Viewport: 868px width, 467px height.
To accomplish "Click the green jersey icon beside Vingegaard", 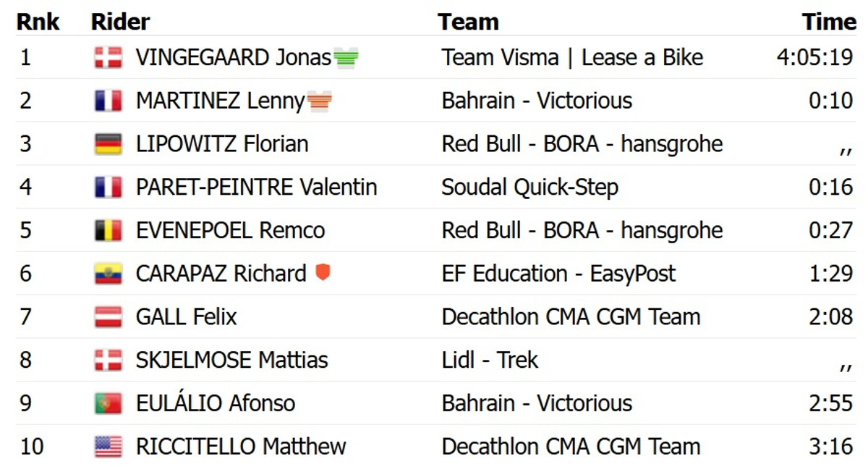I will [x=346, y=58].
